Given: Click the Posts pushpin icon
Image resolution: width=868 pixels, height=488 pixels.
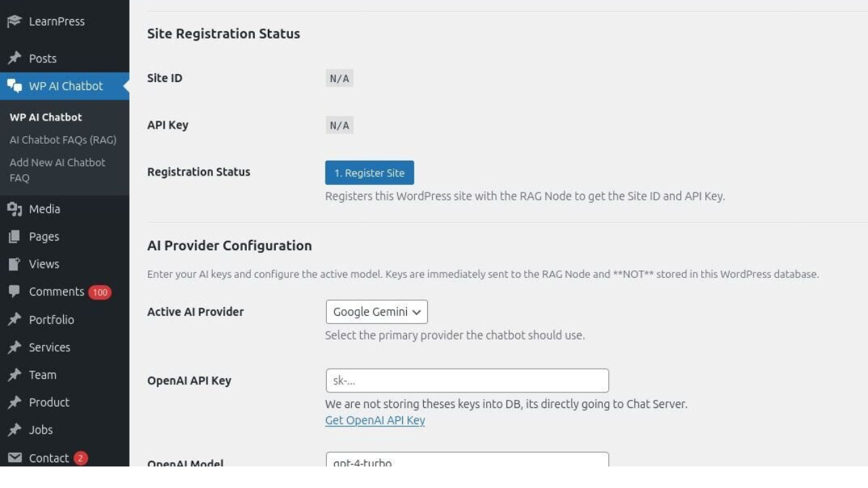Looking at the screenshot, I should [x=14, y=58].
